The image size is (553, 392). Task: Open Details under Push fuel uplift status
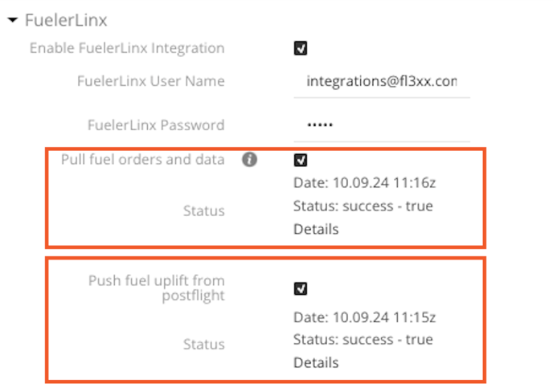(x=316, y=362)
